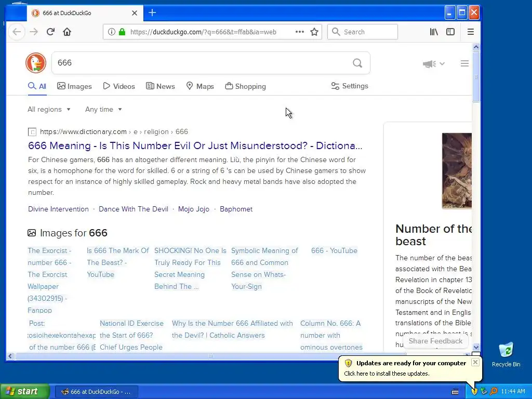Image resolution: width=532 pixels, height=399 pixels.
Task: Open the Start menu
Action: pos(24,391)
